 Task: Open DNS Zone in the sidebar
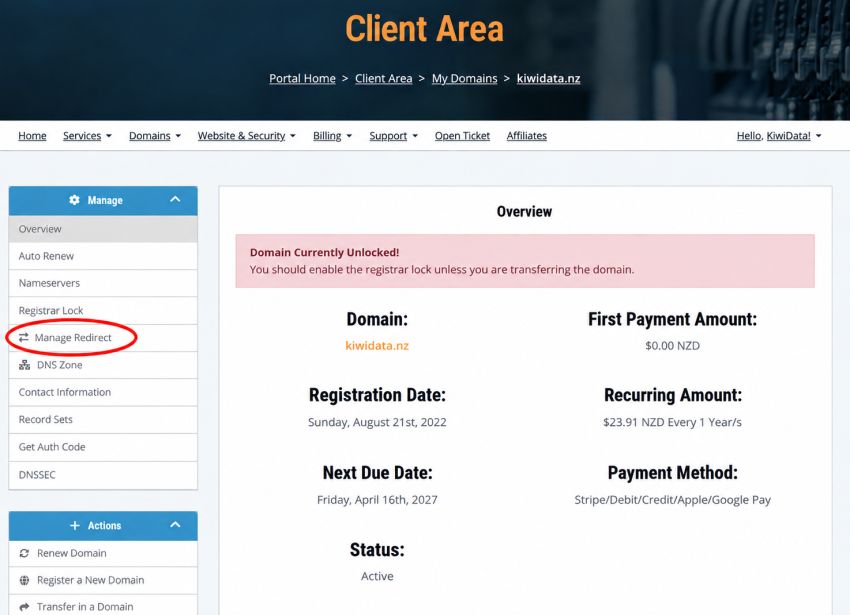click(103, 365)
